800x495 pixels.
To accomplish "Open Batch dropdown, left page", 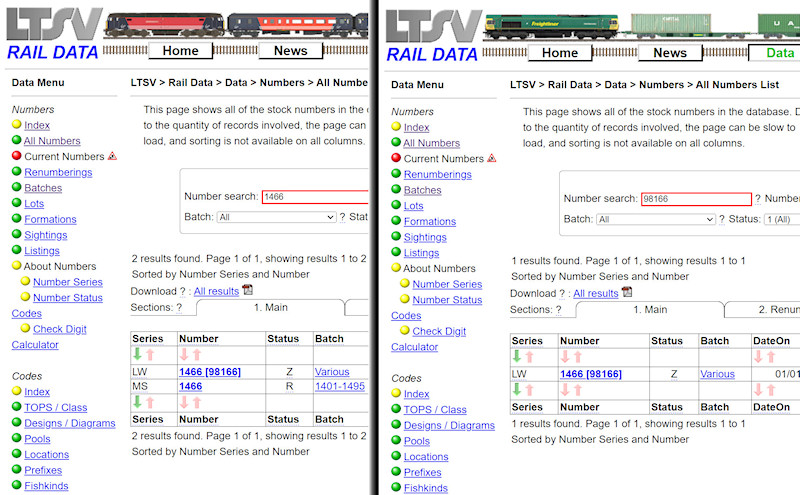I will coord(277,217).
